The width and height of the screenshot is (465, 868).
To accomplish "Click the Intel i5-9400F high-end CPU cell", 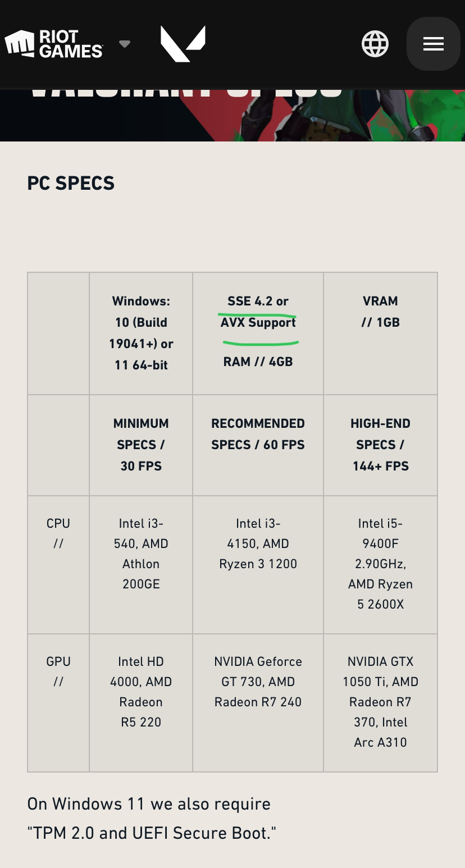I will click(x=380, y=564).
